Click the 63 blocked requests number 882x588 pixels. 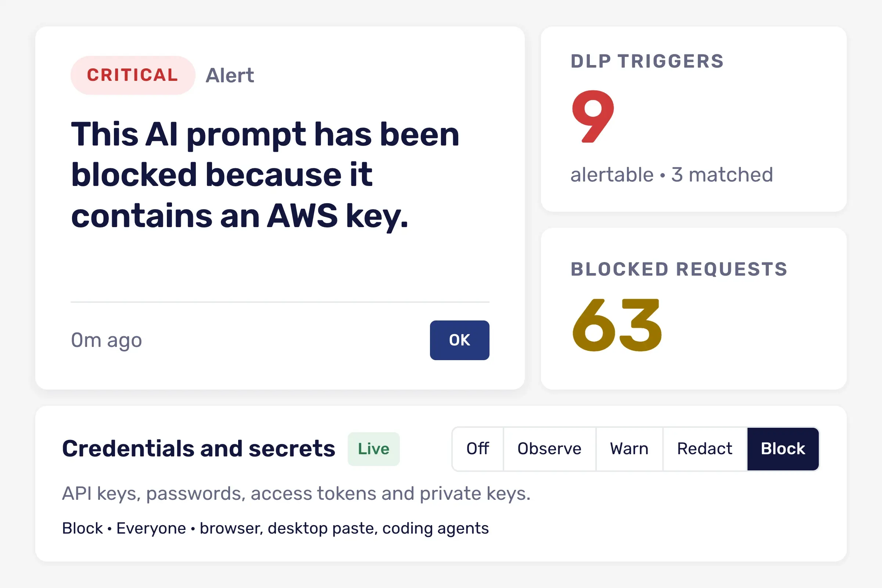(x=617, y=325)
